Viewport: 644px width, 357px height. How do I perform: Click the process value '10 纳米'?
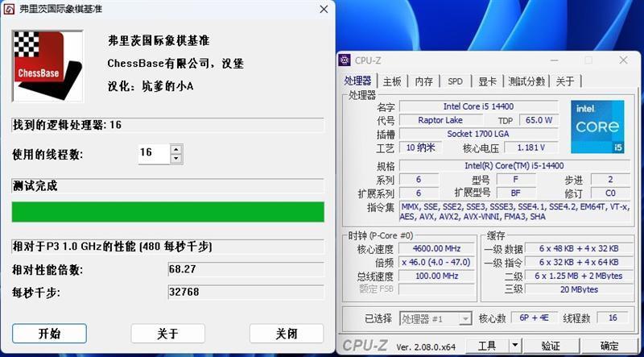pyautogui.click(x=420, y=147)
